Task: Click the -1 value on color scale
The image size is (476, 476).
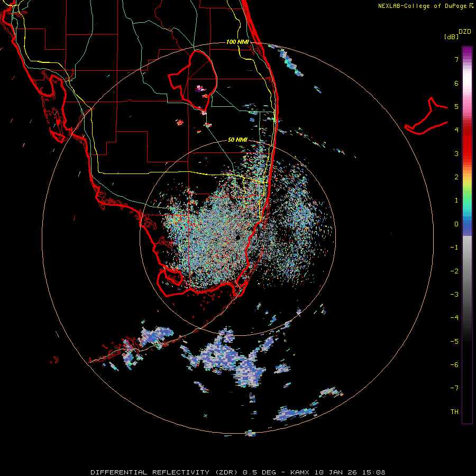Action: (454, 248)
